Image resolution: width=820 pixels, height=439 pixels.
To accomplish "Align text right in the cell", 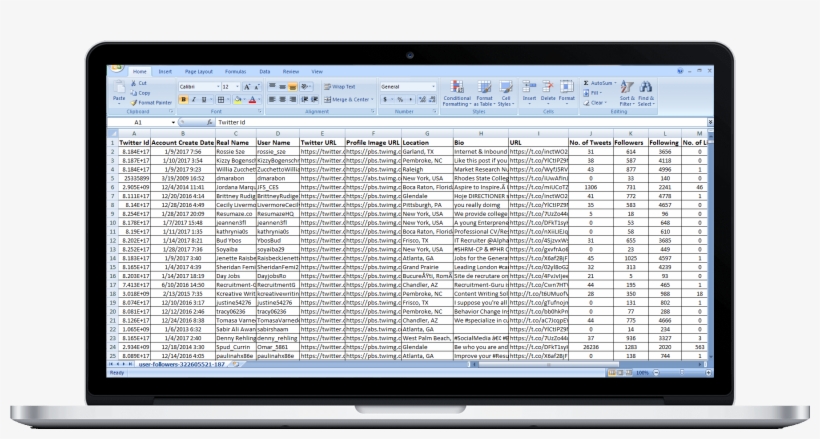I will click(292, 99).
